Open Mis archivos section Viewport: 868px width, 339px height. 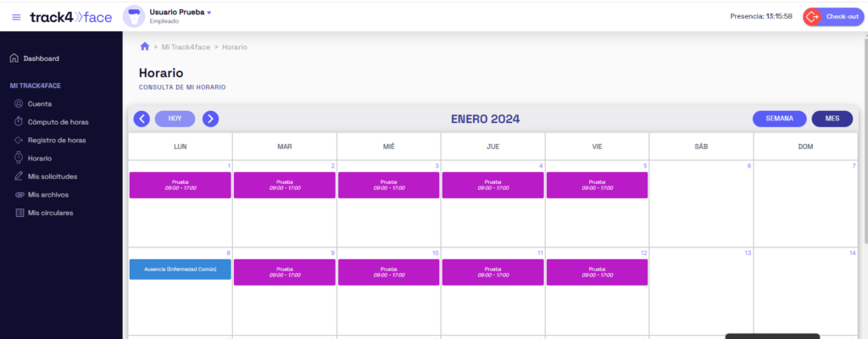click(47, 194)
